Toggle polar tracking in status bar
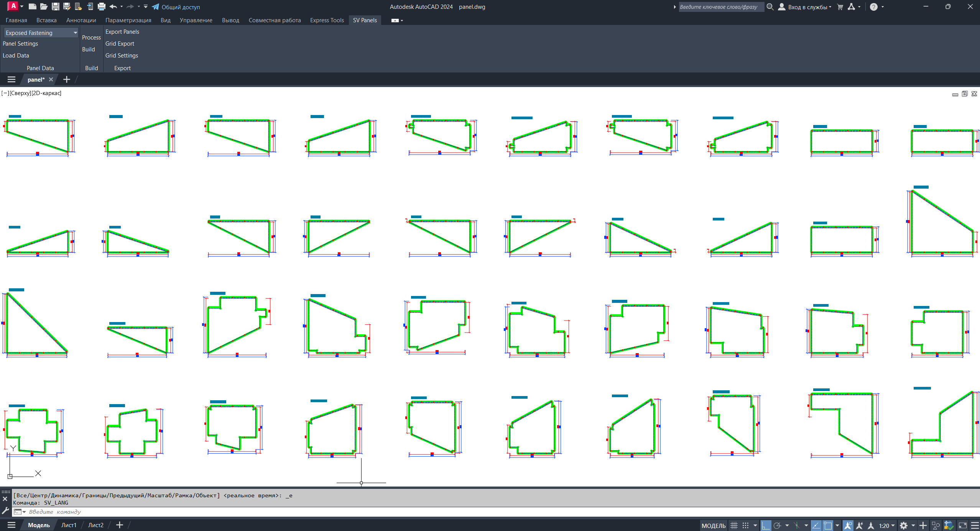980x531 pixels. point(777,525)
